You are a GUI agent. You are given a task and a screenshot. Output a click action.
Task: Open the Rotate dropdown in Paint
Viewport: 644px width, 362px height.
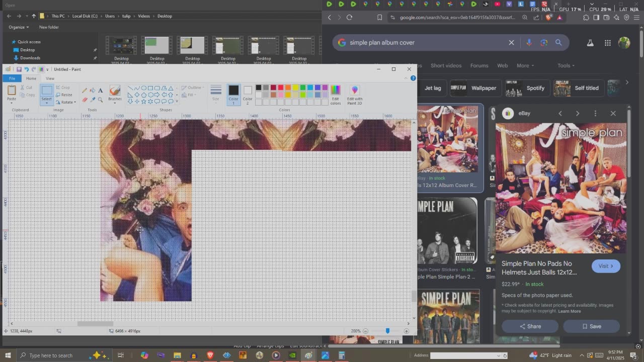tap(65, 102)
